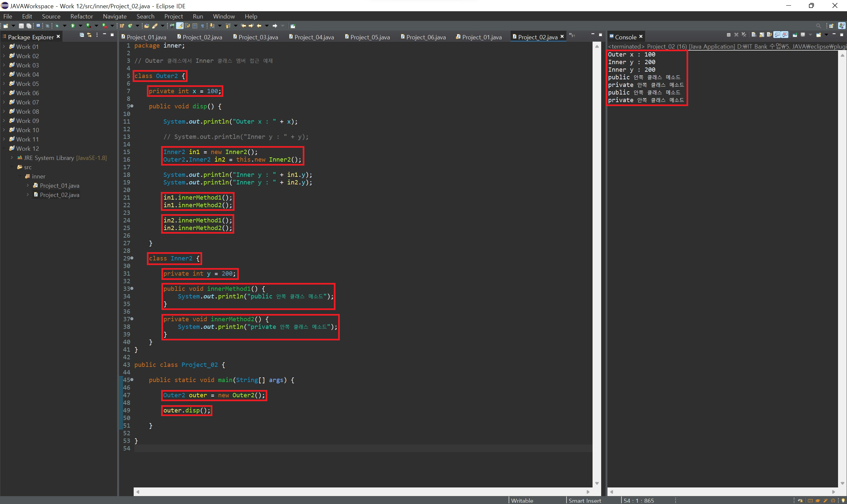Toggle Scroll Lock in Console toolbar
Screen dimensions: 847x504
(x=762, y=35)
